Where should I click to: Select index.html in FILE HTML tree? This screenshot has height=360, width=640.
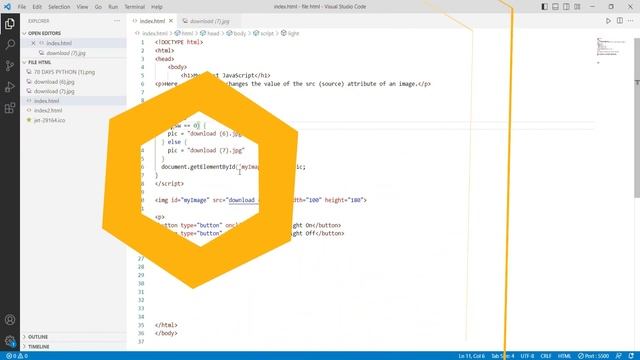46,101
